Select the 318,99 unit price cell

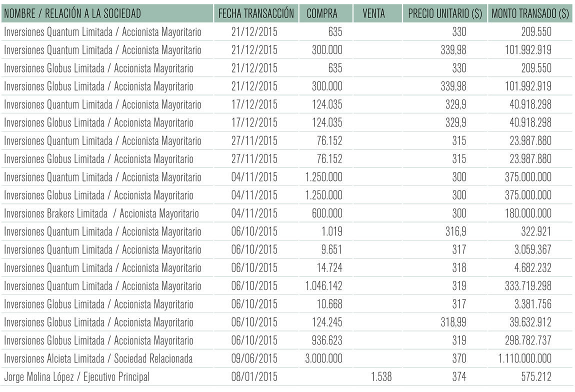click(453, 322)
